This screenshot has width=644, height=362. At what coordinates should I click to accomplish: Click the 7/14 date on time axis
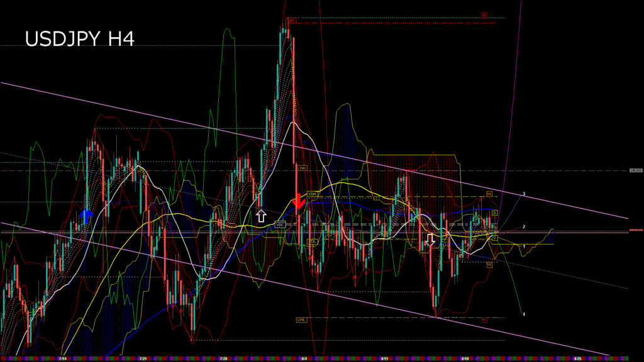[x=62, y=358]
